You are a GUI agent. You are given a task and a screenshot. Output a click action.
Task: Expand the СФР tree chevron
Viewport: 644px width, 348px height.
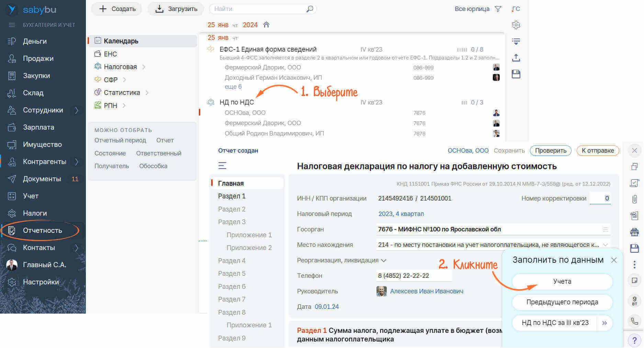point(124,80)
